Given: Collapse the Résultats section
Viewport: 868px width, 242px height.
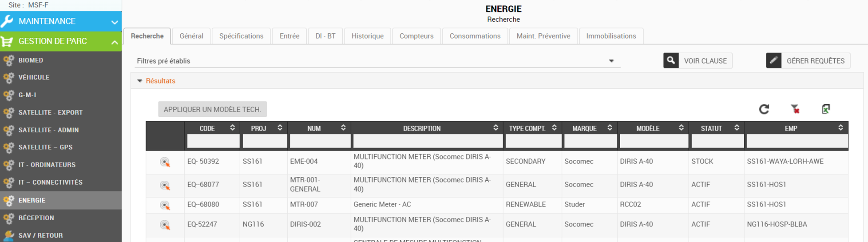Looking at the screenshot, I should click(x=140, y=81).
